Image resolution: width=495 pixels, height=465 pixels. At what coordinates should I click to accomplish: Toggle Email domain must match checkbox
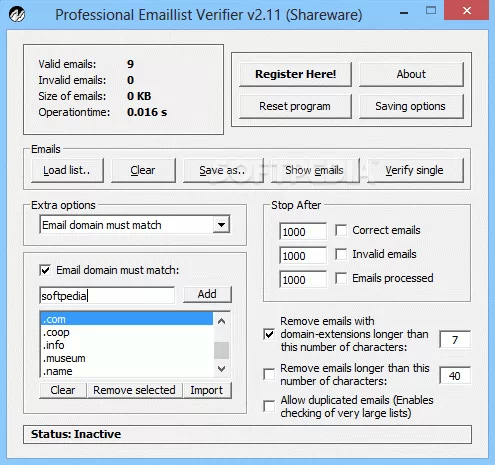45,270
